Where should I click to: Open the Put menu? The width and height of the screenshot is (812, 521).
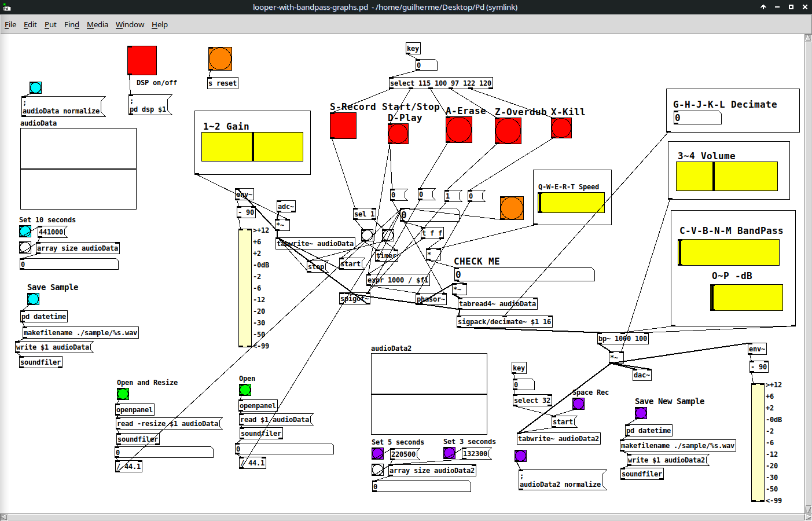pyautogui.click(x=50, y=24)
